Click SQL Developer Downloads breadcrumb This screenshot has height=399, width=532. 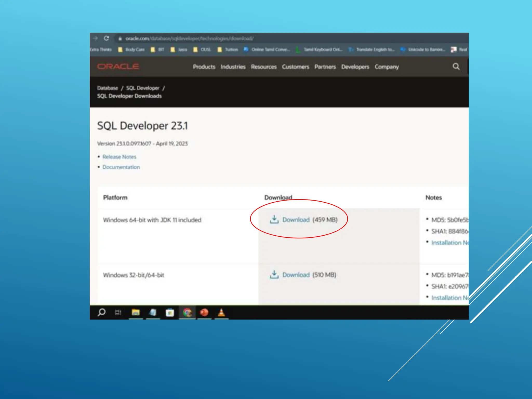[x=129, y=96]
